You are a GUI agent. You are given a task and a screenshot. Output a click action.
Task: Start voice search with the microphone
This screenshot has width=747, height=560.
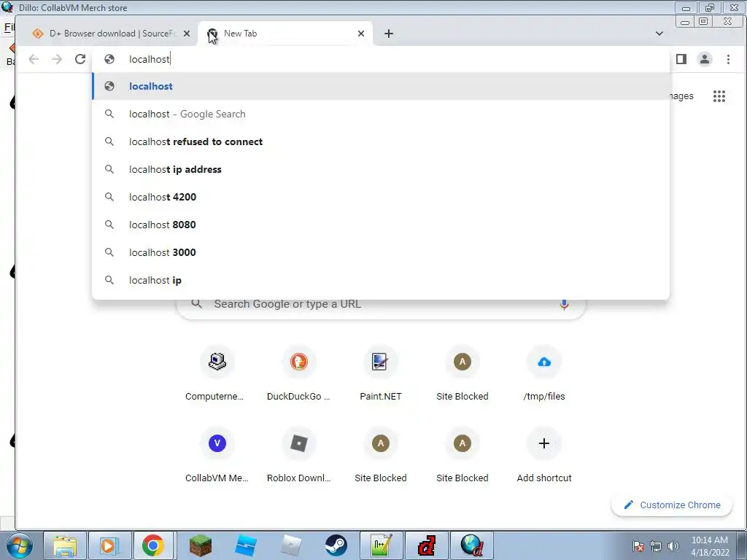[x=564, y=304]
